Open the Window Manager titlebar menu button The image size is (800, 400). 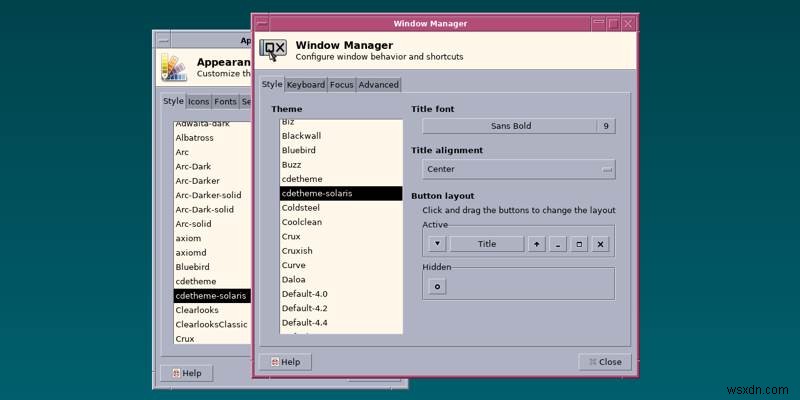(262, 23)
